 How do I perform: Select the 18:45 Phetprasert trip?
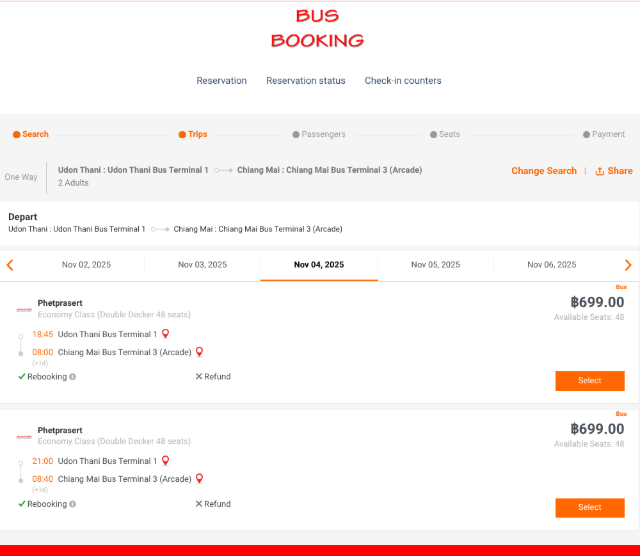[x=589, y=381]
